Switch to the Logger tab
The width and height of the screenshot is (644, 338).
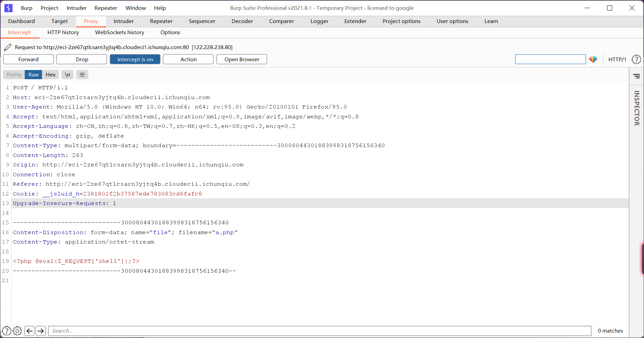(x=319, y=21)
